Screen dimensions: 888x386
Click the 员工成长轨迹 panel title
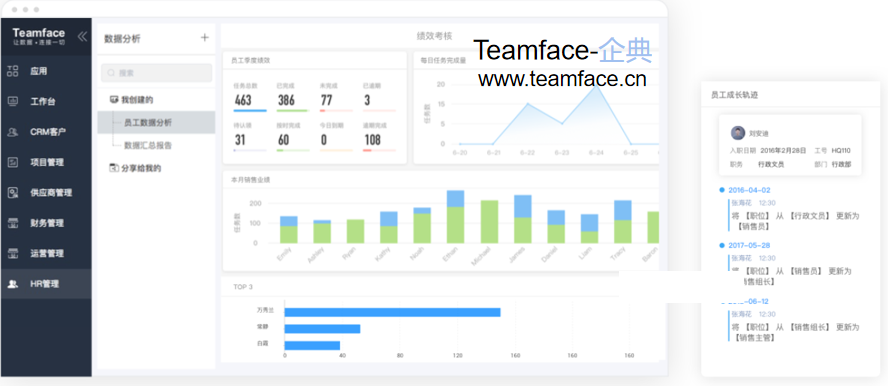coord(734,95)
